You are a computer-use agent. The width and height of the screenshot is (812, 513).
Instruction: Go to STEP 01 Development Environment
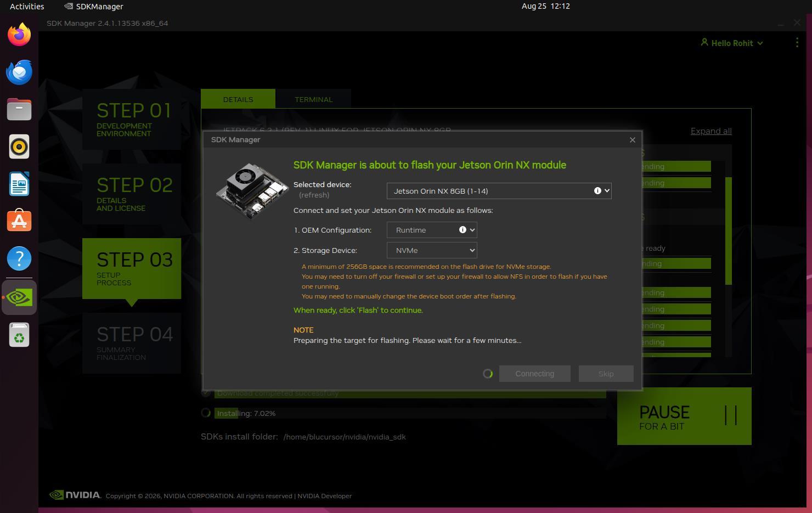[132, 119]
